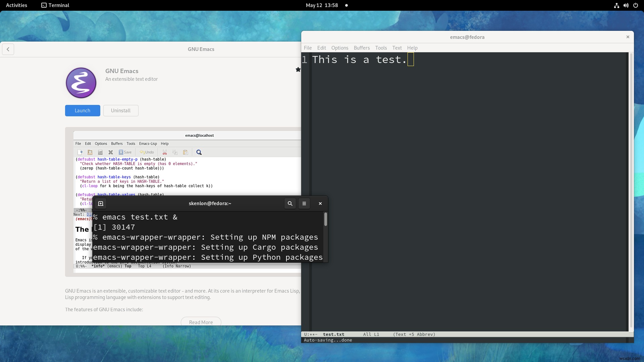
Task: Open the Buffers menu in Emacs
Action: (362, 48)
